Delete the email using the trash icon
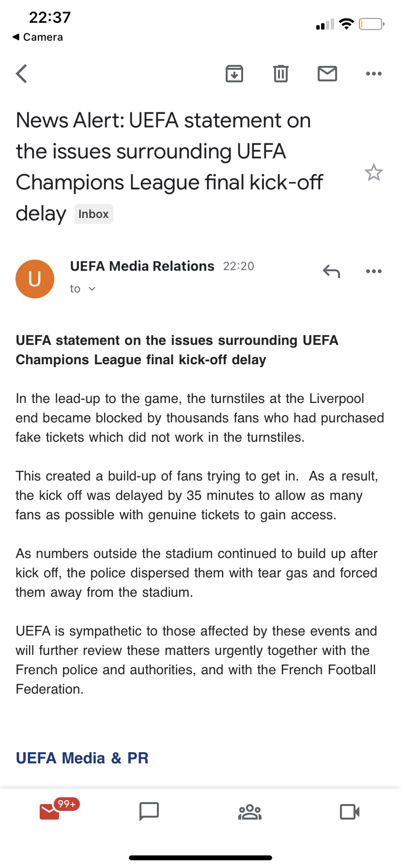This screenshot has width=401, height=868. [x=280, y=74]
